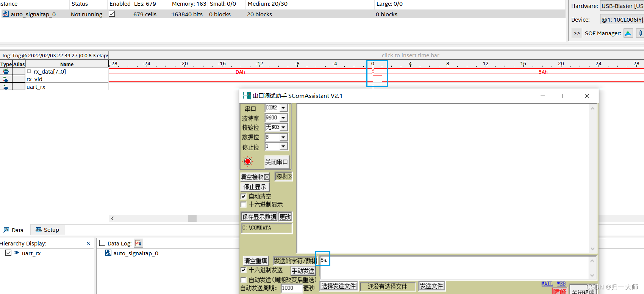Switch to the Setup tab
Viewport: 644px width, 294px height.
click(47, 230)
